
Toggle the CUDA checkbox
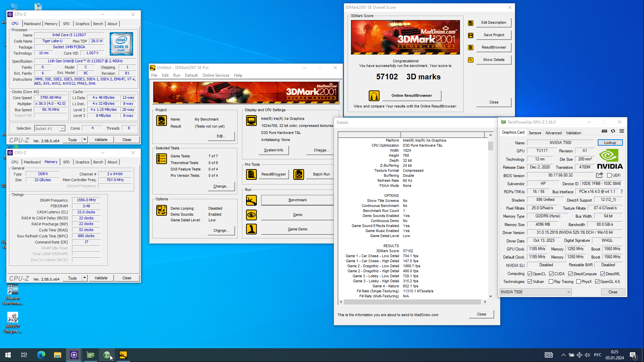(551, 274)
